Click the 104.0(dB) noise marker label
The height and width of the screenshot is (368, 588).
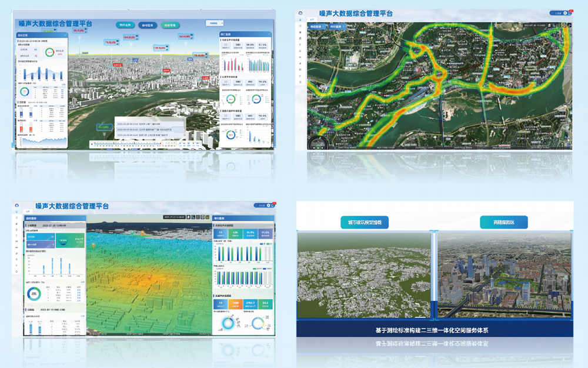(x=129, y=38)
